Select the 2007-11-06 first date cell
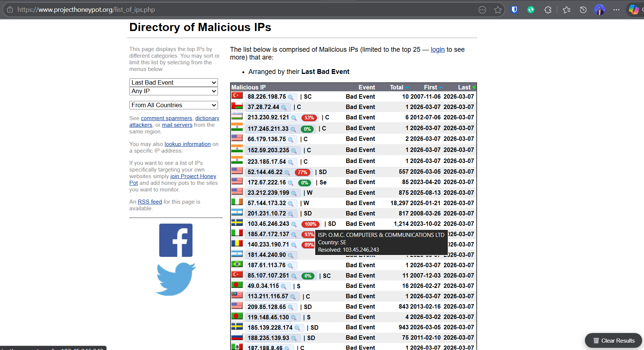This screenshot has height=350, width=644. click(425, 96)
